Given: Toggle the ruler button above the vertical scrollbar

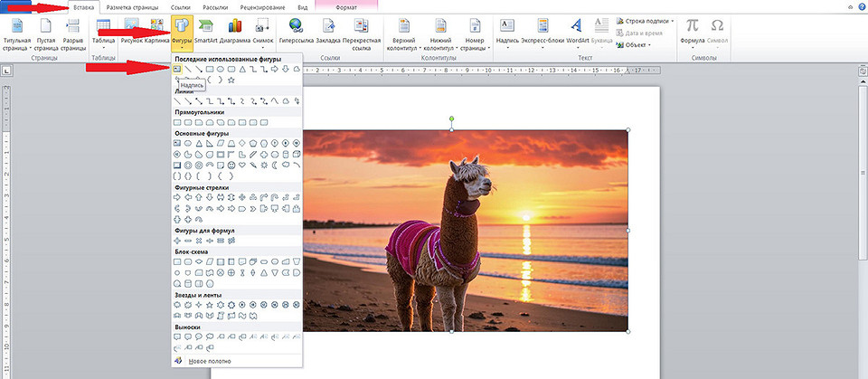Looking at the screenshot, I should pos(862,70).
